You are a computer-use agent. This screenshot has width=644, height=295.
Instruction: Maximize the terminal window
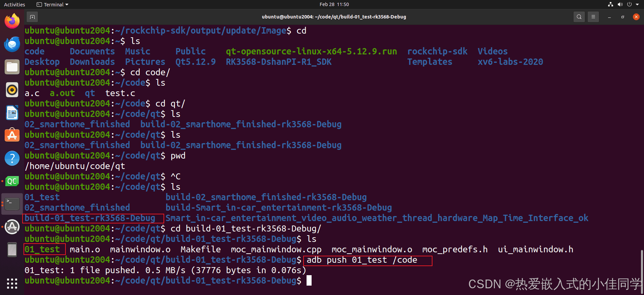click(x=623, y=17)
